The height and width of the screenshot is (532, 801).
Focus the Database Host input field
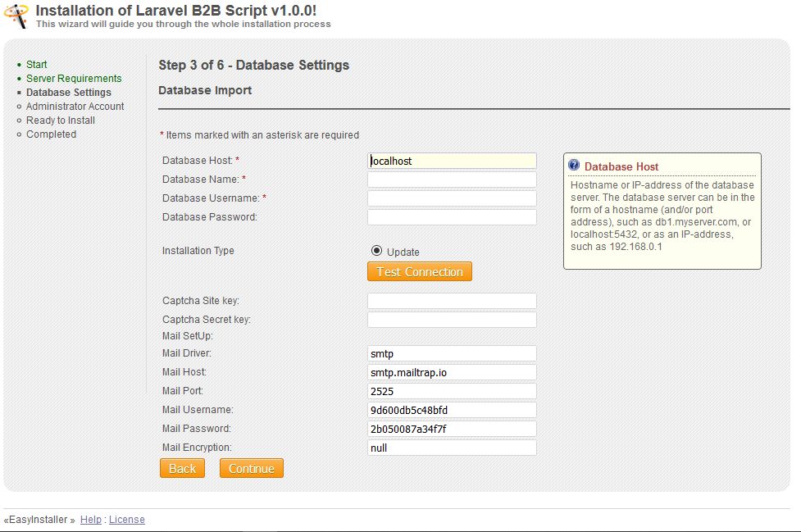tap(452, 161)
